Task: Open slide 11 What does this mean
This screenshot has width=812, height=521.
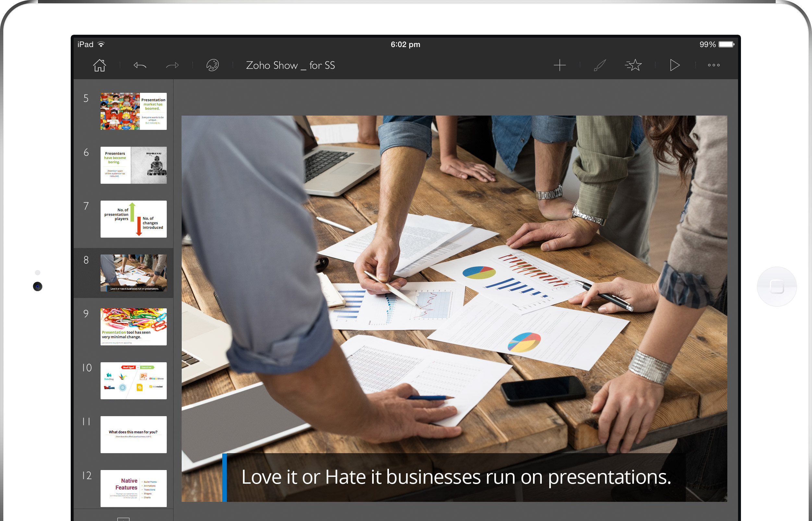Action: click(133, 434)
